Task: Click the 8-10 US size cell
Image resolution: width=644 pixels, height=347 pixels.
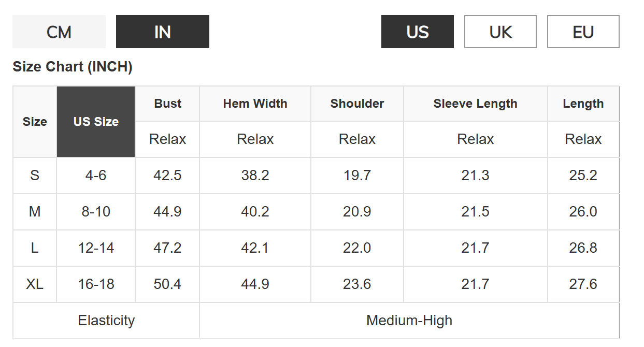Action: [96, 212]
